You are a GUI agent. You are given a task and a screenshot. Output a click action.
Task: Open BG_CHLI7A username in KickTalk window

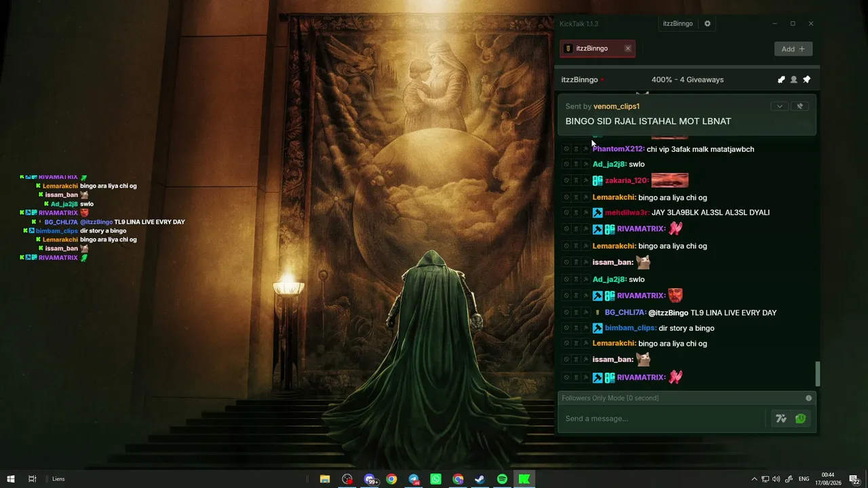(625, 312)
